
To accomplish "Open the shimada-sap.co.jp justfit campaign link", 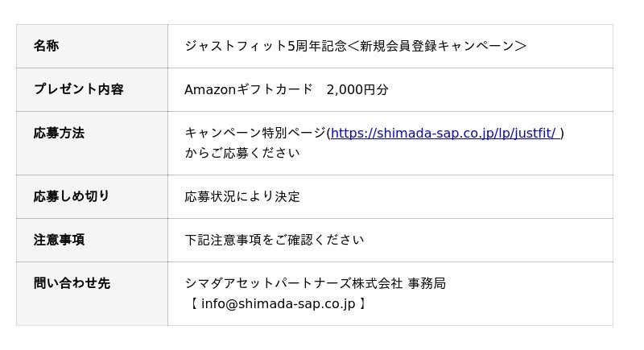I will (x=444, y=133).
